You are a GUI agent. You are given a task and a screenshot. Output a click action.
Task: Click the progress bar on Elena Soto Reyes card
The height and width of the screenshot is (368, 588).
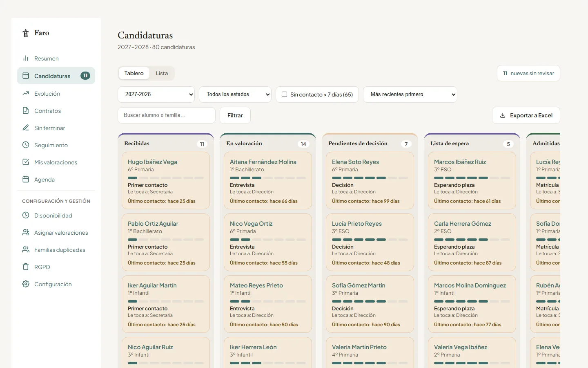coord(370,178)
